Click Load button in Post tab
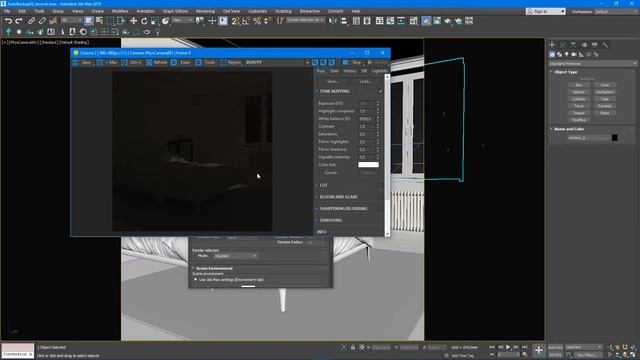The width and height of the screenshot is (640, 360). tap(365, 81)
